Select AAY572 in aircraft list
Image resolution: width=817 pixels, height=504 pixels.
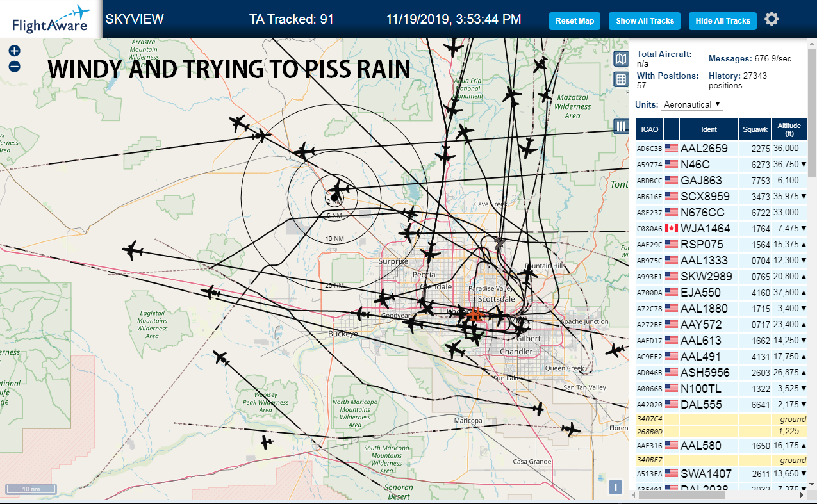pyautogui.click(x=722, y=324)
